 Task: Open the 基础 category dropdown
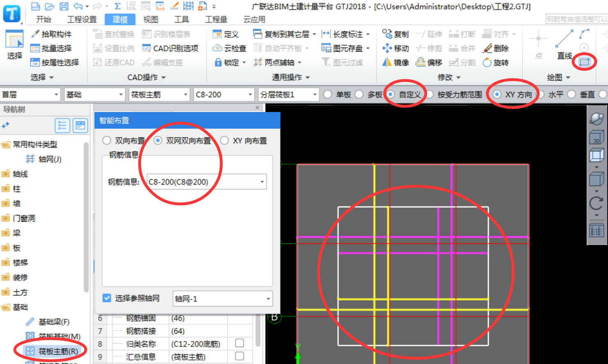(x=94, y=94)
